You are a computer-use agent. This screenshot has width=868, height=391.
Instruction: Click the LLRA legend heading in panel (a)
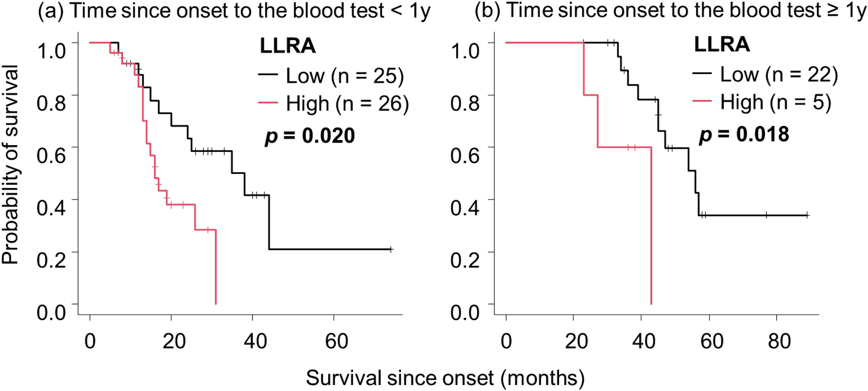tap(287, 46)
